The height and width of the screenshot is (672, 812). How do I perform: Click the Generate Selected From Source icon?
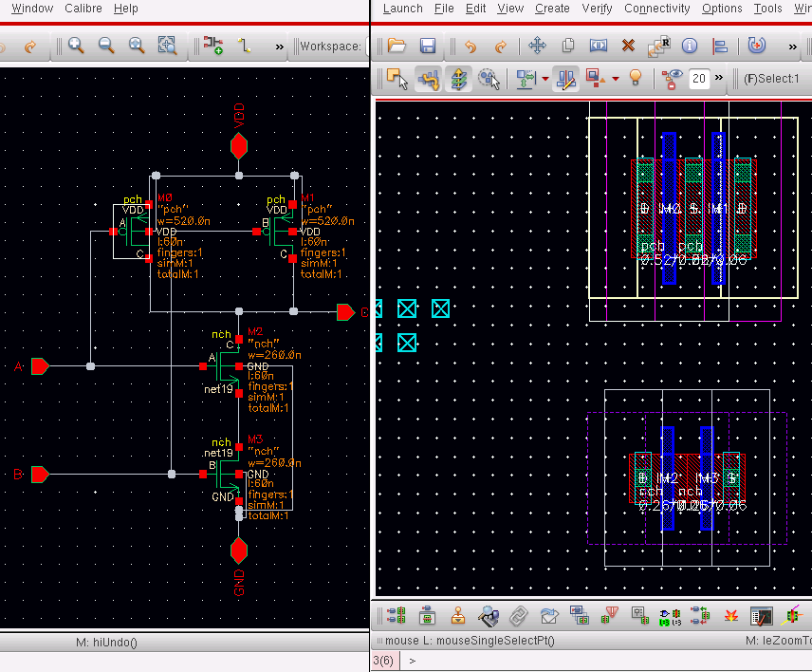click(427, 615)
